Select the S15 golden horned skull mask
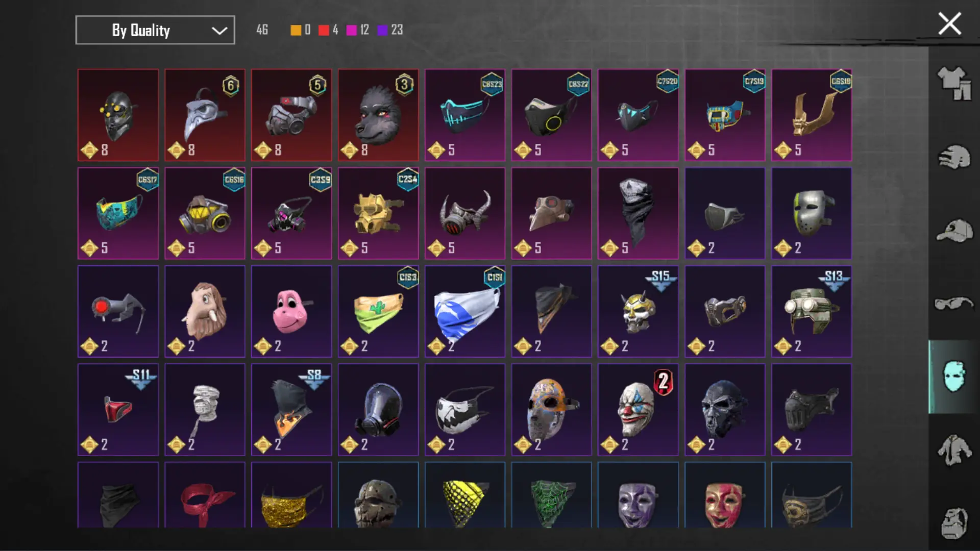Viewport: 980px width, 551px height. (x=638, y=311)
